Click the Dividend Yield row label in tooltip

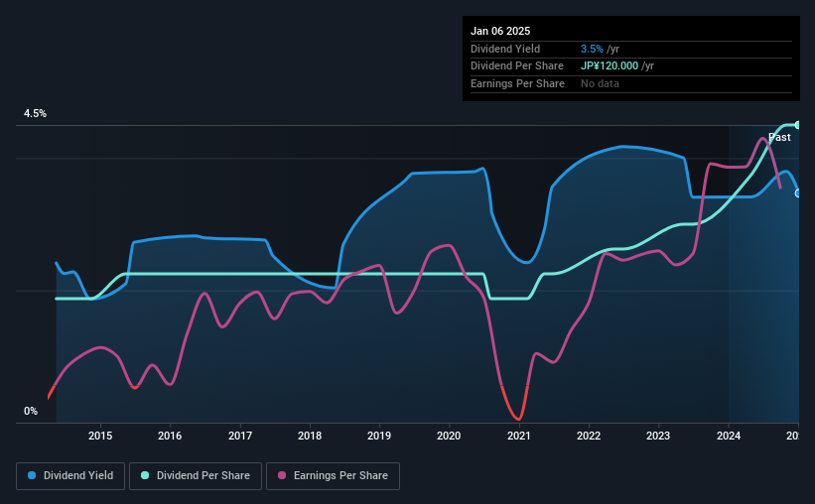point(505,49)
